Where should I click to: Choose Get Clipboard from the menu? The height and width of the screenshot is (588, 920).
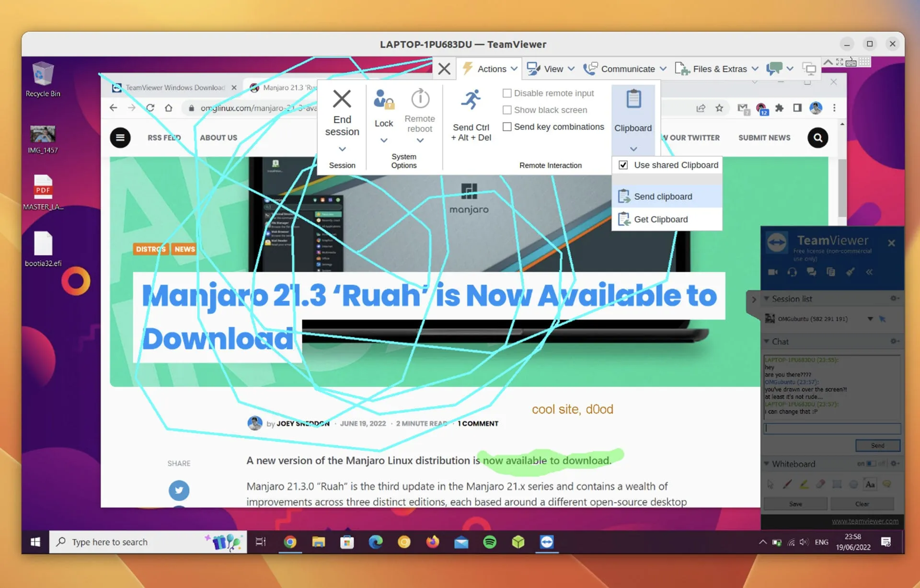[x=661, y=219]
